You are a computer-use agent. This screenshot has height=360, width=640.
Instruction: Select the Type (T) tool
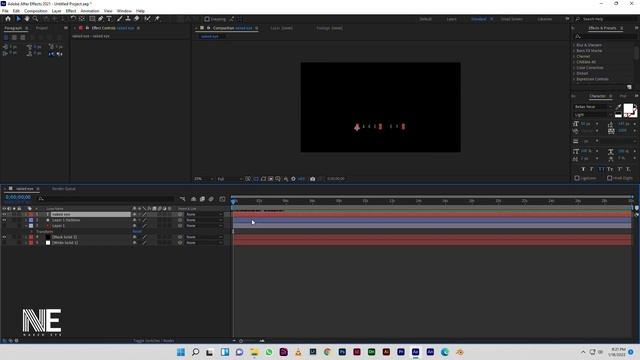(109, 19)
